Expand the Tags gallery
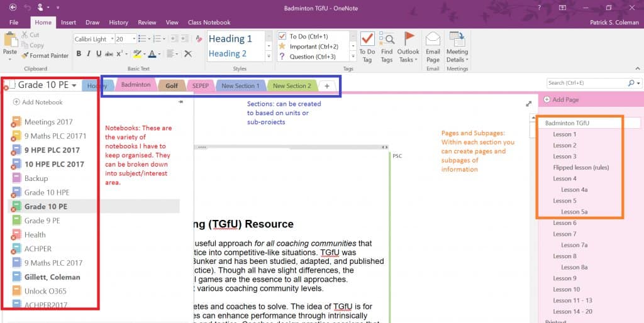644x323 pixels. (x=353, y=57)
